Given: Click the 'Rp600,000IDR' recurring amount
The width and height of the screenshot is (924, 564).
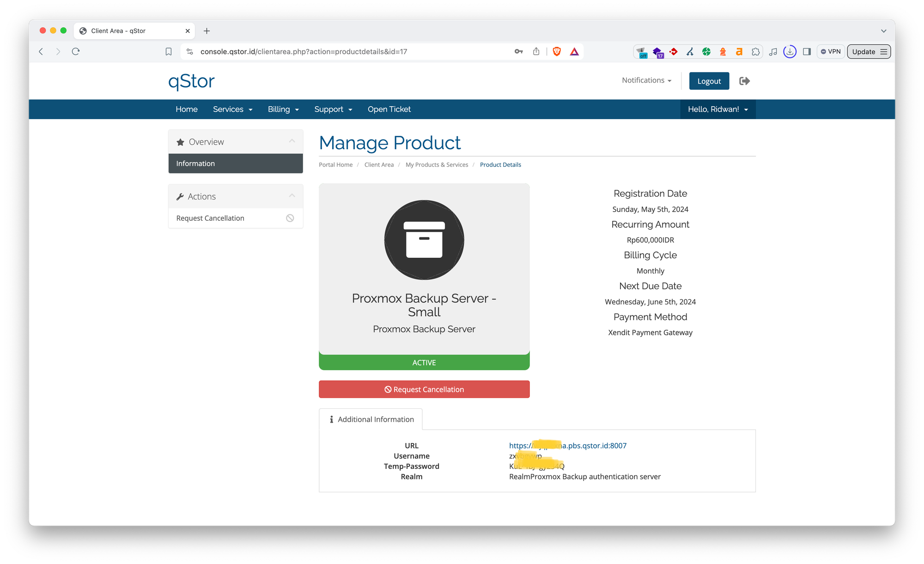Looking at the screenshot, I should click(x=650, y=240).
